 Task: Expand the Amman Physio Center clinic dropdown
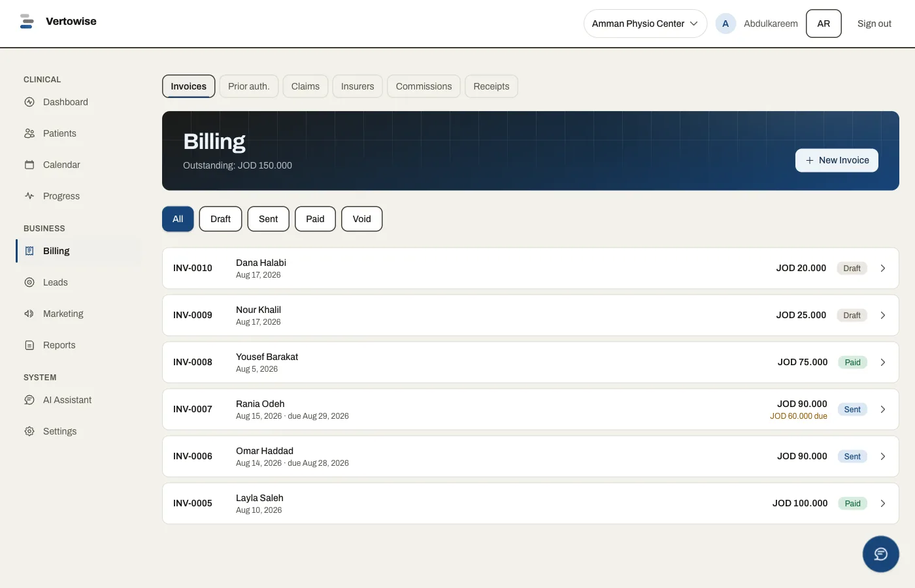[645, 24]
